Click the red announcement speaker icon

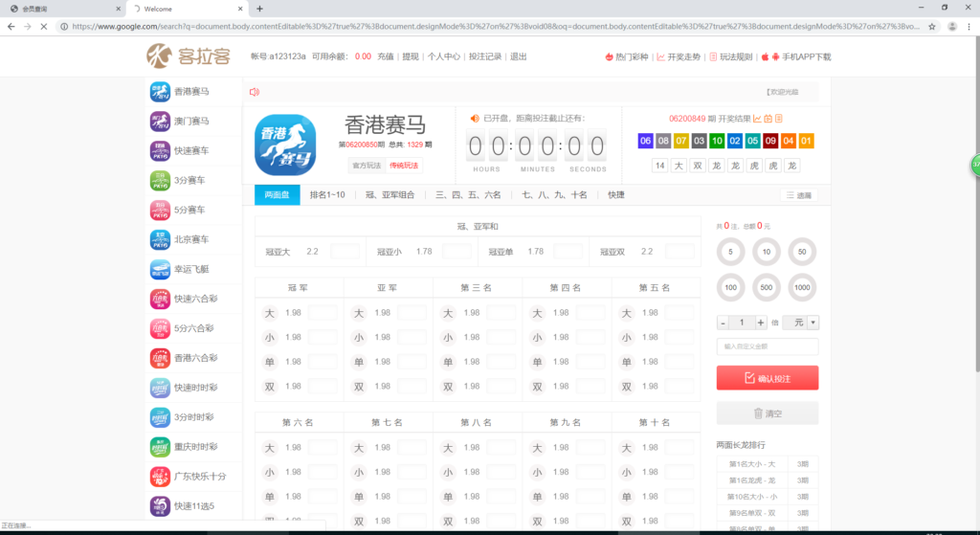tap(255, 93)
